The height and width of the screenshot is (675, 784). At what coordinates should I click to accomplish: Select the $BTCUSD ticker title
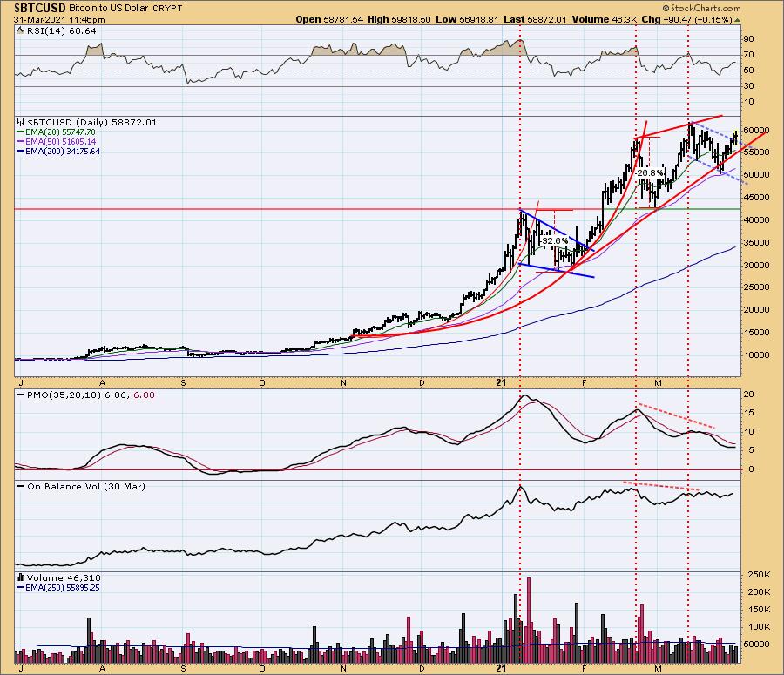point(40,8)
